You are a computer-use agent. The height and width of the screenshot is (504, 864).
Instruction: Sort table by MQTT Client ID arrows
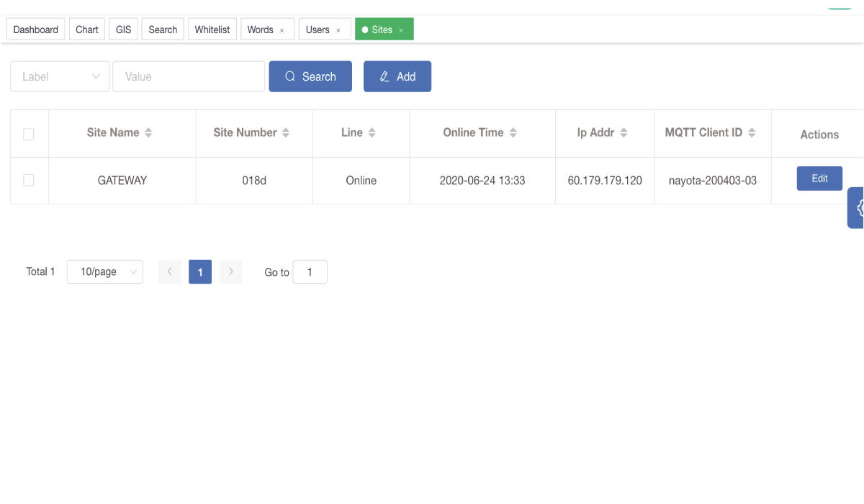(x=752, y=133)
